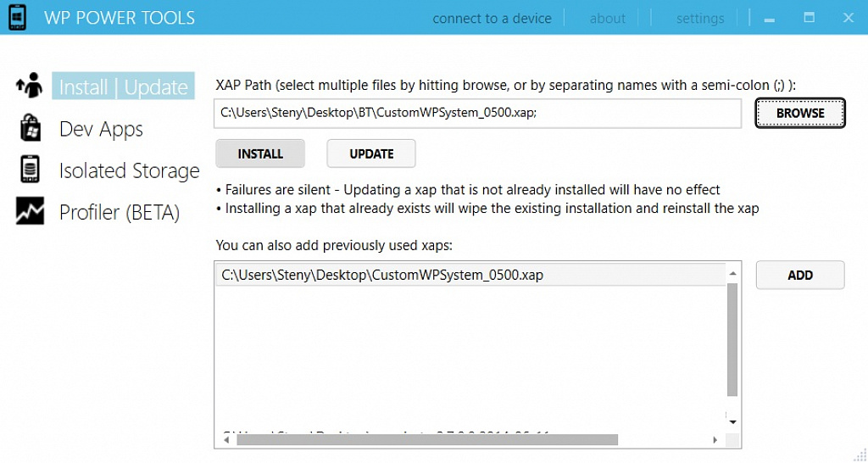The image size is (868, 463).
Task: Click the list's scroll up arrow
Action: pos(733,274)
